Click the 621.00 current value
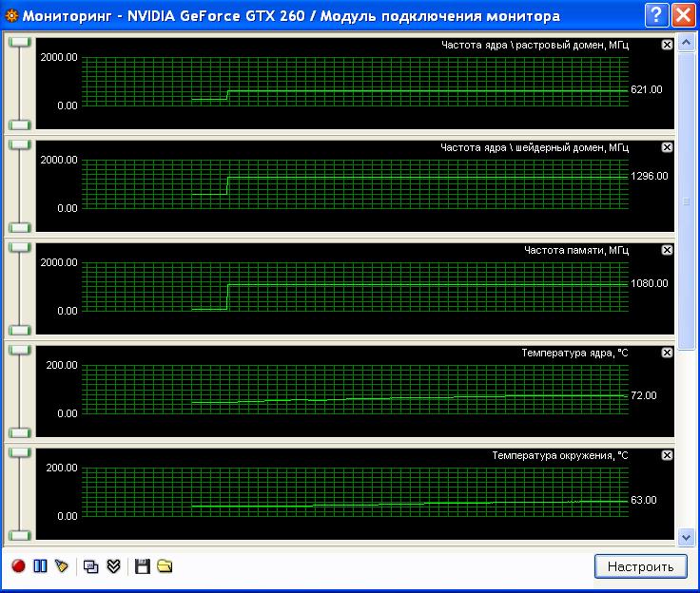Viewport: 700px width, 593px height. pyautogui.click(x=647, y=89)
